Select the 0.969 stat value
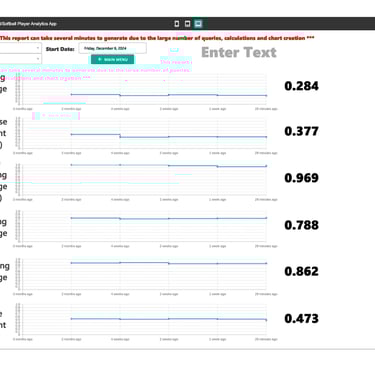Viewport: 375px width, 366px height. 301,178
